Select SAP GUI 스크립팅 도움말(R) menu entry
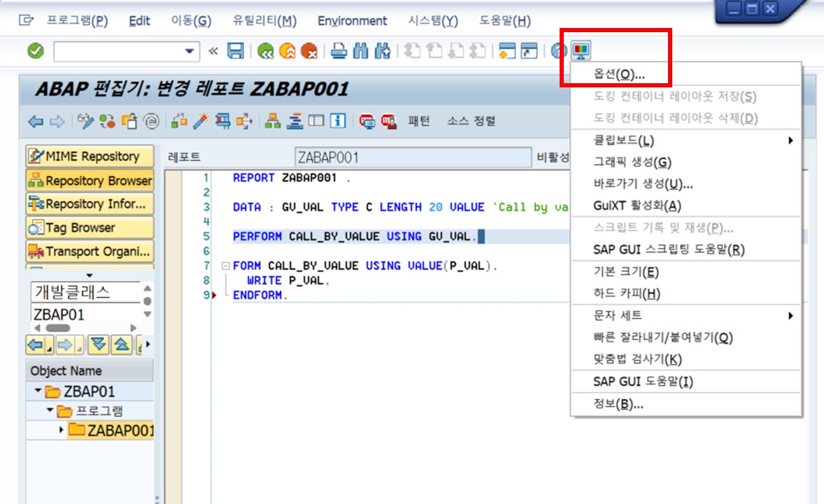Screen dimensions: 824x504 point(686,250)
